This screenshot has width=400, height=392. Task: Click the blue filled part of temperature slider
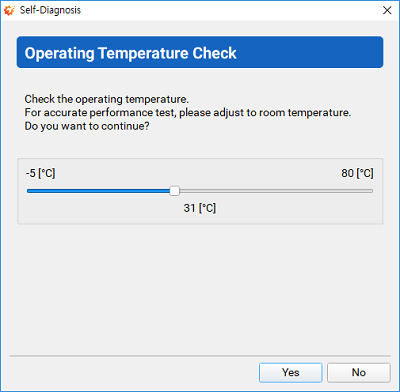tap(99, 191)
